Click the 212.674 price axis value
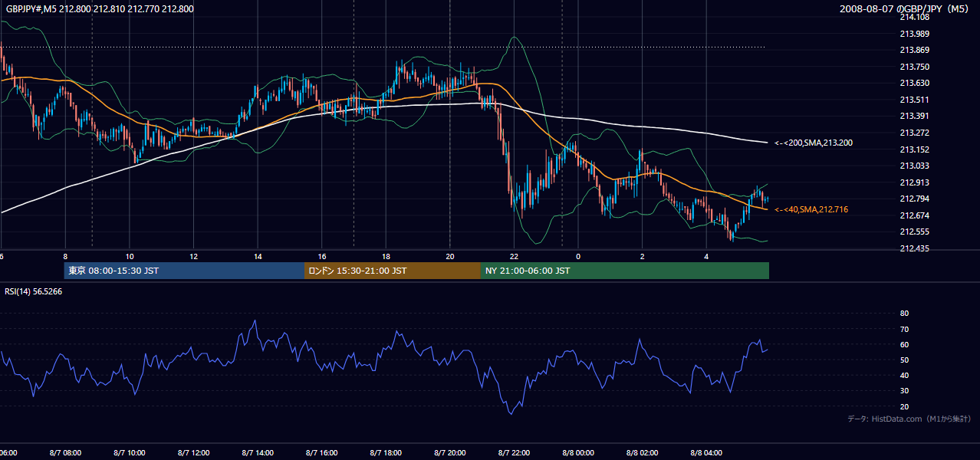This screenshot has height=460, width=980. pos(913,215)
